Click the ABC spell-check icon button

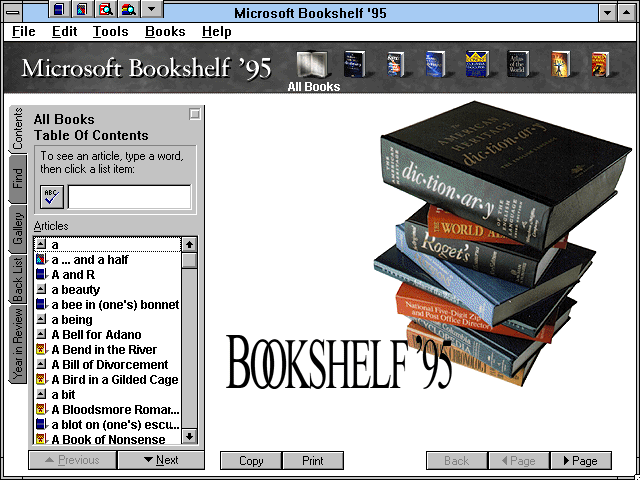coord(52,197)
